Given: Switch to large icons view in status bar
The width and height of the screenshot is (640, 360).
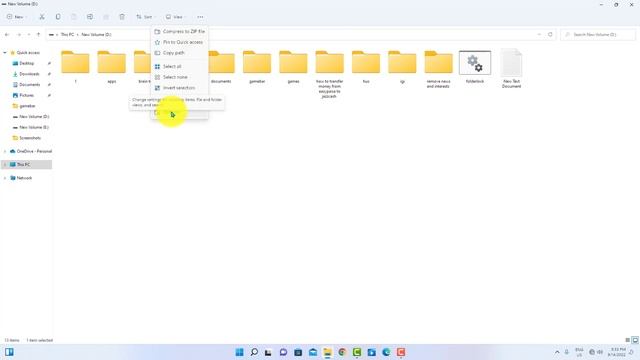Looking at the screenshot, I should (635, 340).
